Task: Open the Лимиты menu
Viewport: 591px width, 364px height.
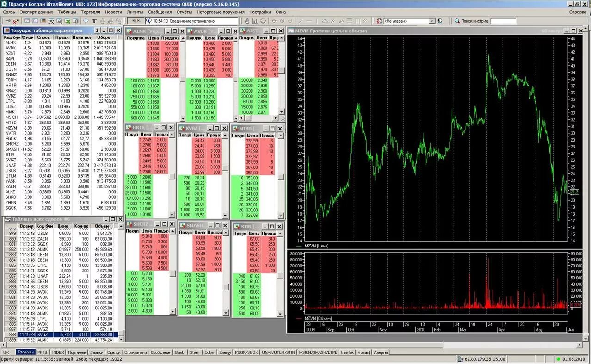Action: (135, 12)
